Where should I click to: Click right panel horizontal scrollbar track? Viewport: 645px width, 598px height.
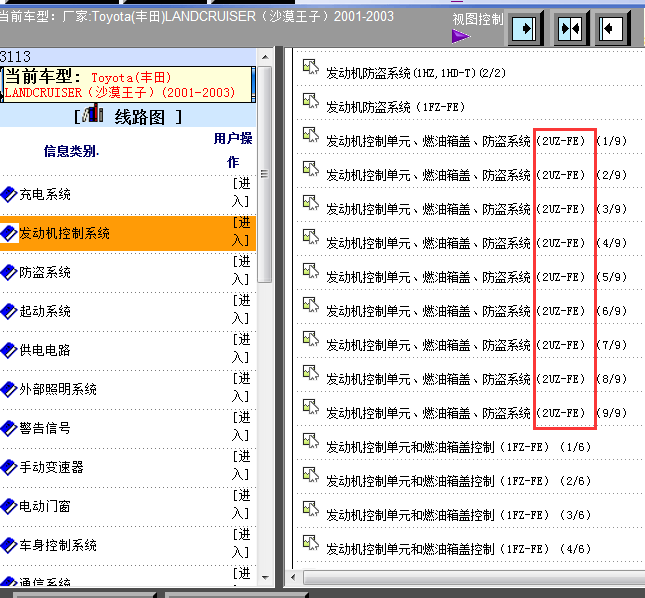pos(473,577)
